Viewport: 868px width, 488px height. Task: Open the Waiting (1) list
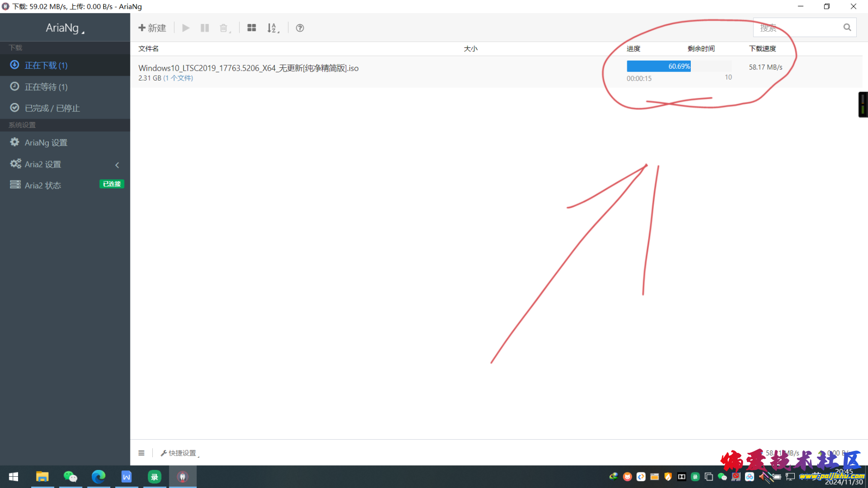[46, 87]
